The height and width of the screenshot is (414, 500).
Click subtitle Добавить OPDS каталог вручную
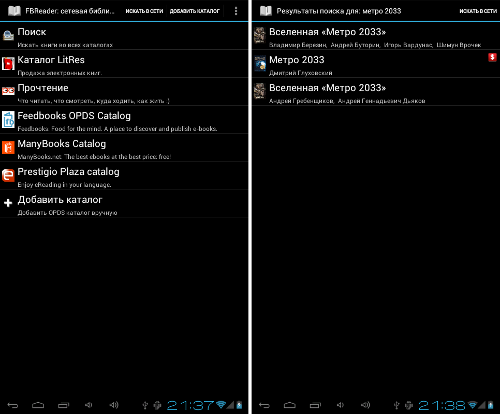(x=67, y=213)
